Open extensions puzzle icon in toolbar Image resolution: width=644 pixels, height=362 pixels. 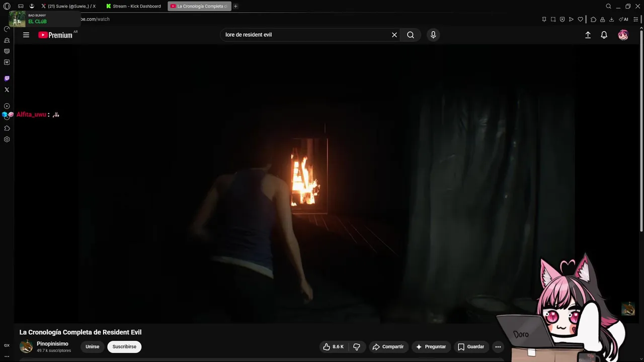593,19
